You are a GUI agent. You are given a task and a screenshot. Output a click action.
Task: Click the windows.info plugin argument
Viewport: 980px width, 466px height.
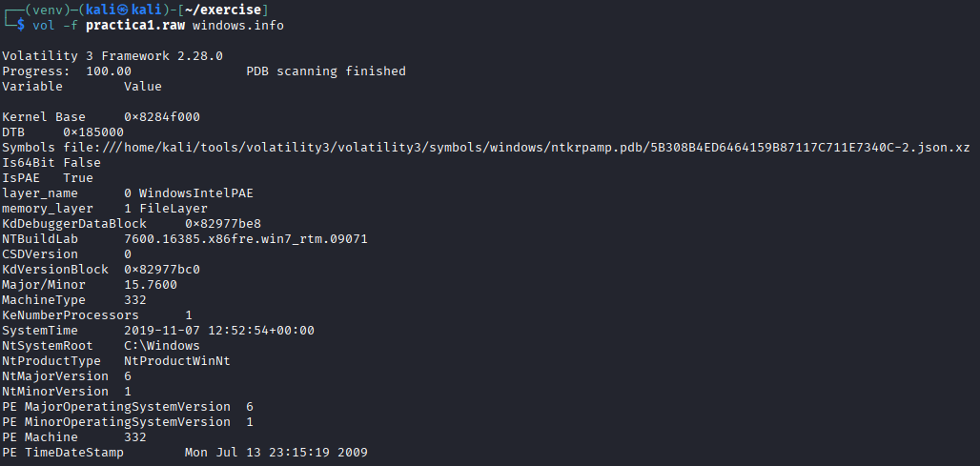pos(237,25)
